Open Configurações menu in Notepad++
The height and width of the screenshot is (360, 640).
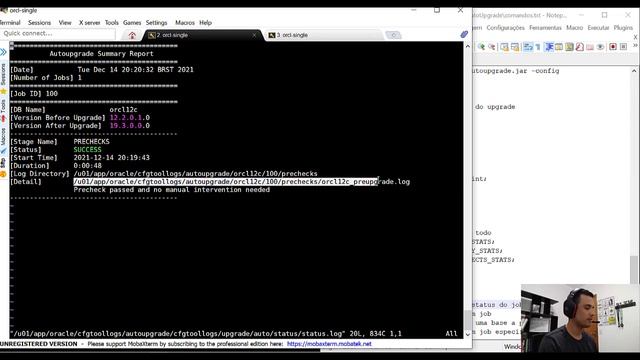[505, 28]
